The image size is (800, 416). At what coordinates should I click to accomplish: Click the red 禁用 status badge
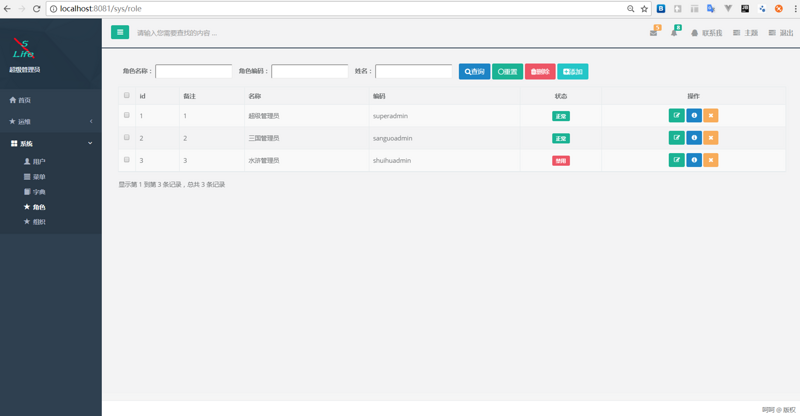[561, 161]
